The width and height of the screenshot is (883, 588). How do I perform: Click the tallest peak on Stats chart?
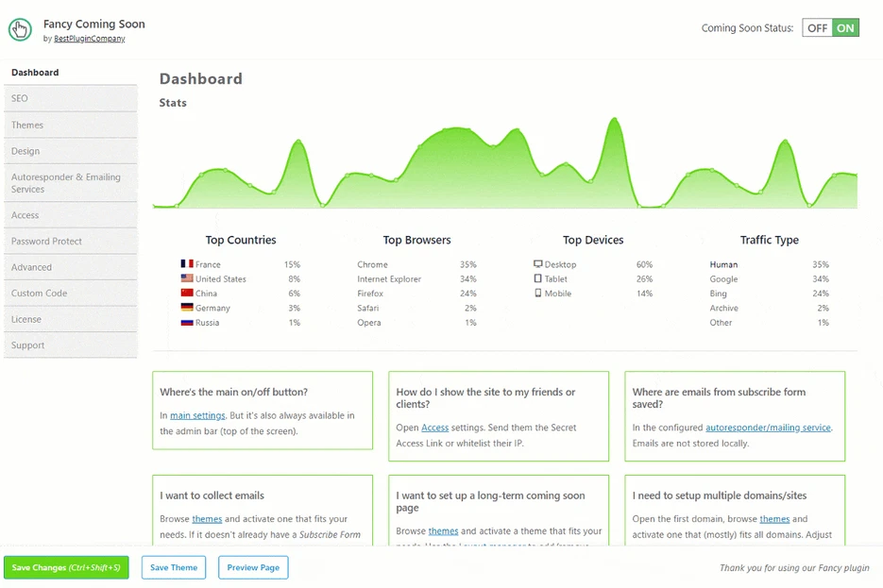click(615, 120)
